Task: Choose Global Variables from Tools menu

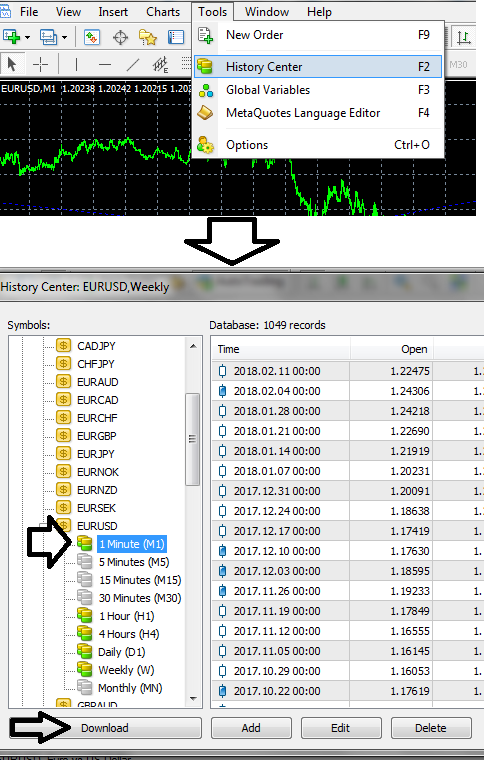Action: coord(318,90)
